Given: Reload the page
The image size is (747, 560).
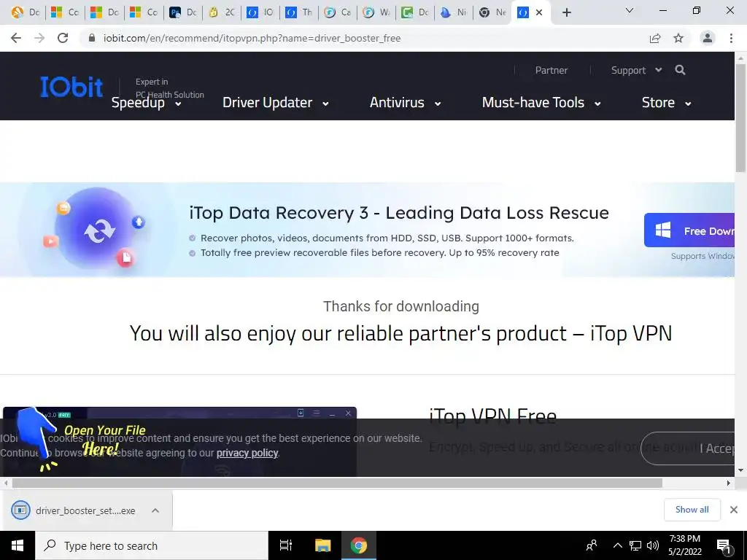Looking at the screenshot, I should (63, 38).
